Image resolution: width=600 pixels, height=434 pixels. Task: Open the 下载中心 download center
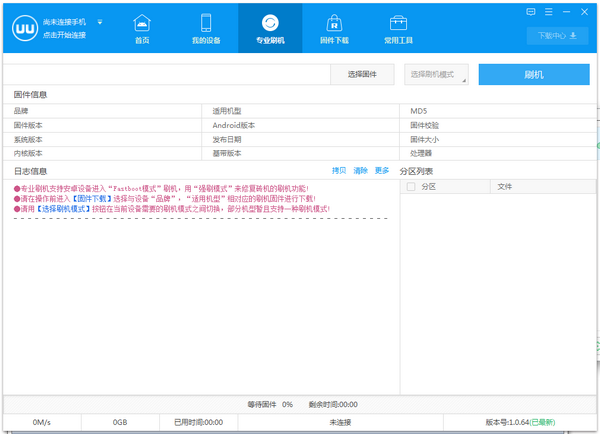click(557, 35)
